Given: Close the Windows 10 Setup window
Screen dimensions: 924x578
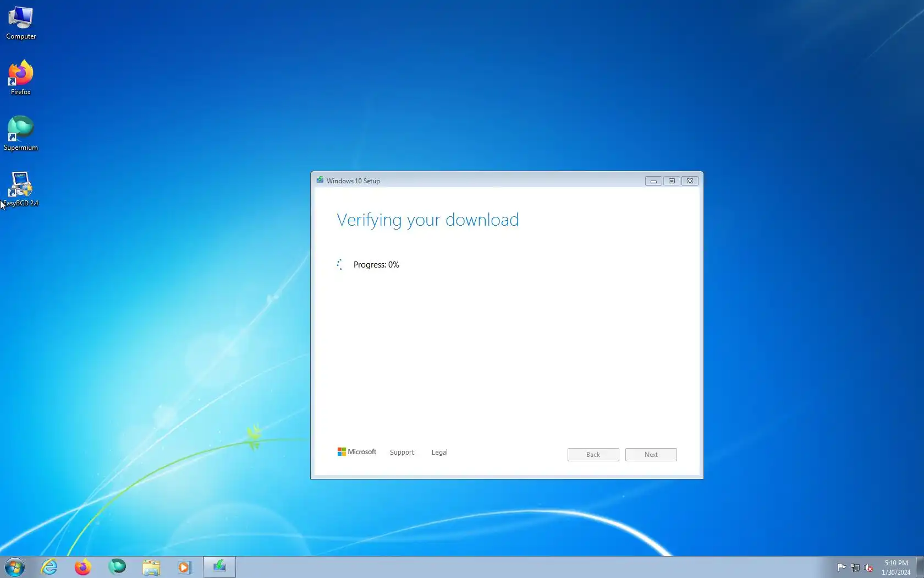Looking at the screenshot, I should [x=690, y=181].
